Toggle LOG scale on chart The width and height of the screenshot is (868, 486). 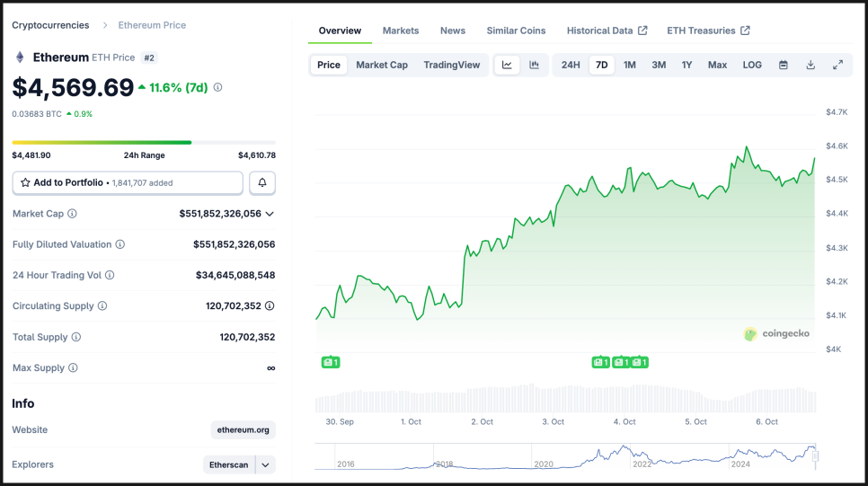pyautogui.click(x=752, y=65)
